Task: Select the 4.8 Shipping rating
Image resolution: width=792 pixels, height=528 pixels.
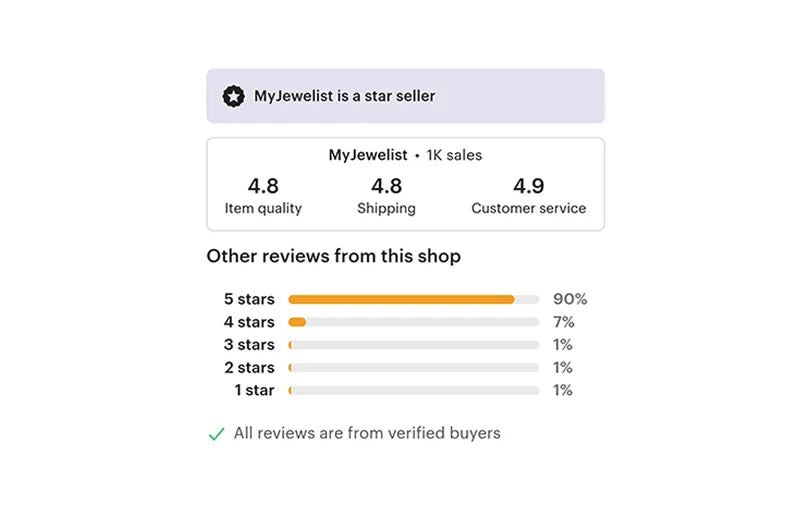Action: click(386, 196)
